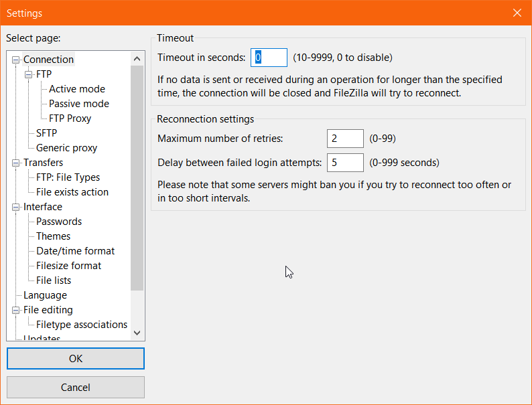Collapse the File editing tree node
This screenshot has height=405, width=532.
tap(16, 310)
